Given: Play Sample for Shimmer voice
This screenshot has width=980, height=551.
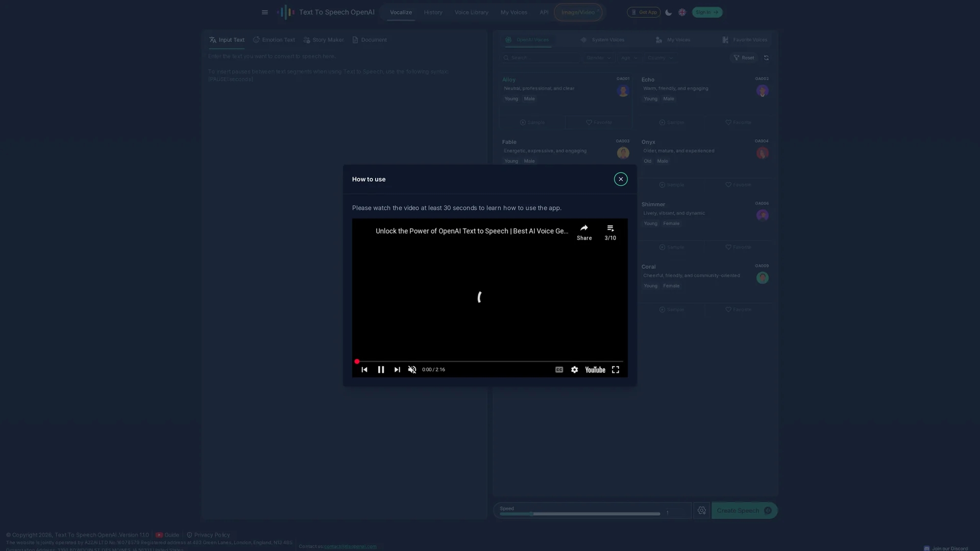Looking at the screenshot, I should point(672,247).
